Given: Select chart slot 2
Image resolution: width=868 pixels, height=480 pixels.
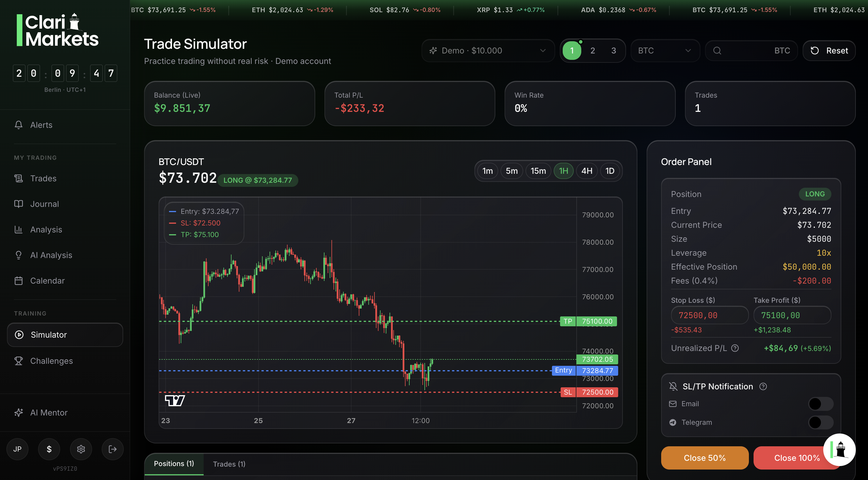Looking at the screenshot, I should tap(593, 51).
